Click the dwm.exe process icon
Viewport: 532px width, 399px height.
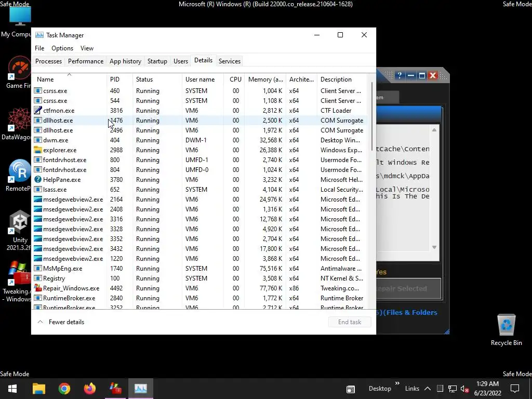tap(38, 140)
